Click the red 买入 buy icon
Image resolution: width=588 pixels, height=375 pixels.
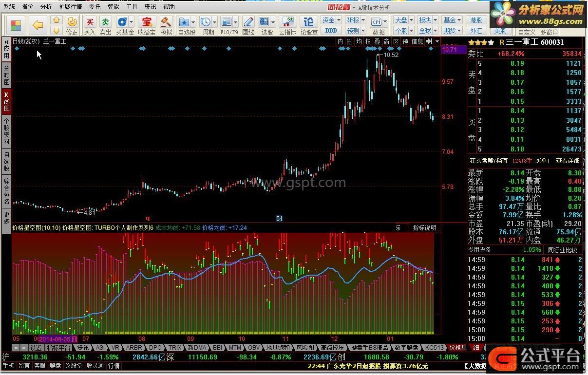click(x=90, y=25)
